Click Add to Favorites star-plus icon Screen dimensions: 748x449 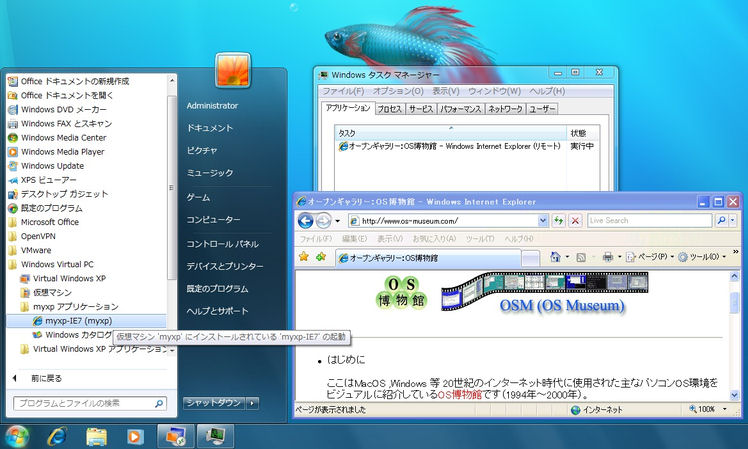coord(321,257)
